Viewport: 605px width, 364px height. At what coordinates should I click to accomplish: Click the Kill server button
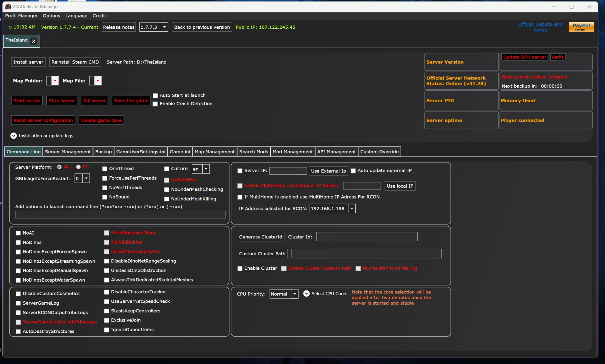(95, 101)
